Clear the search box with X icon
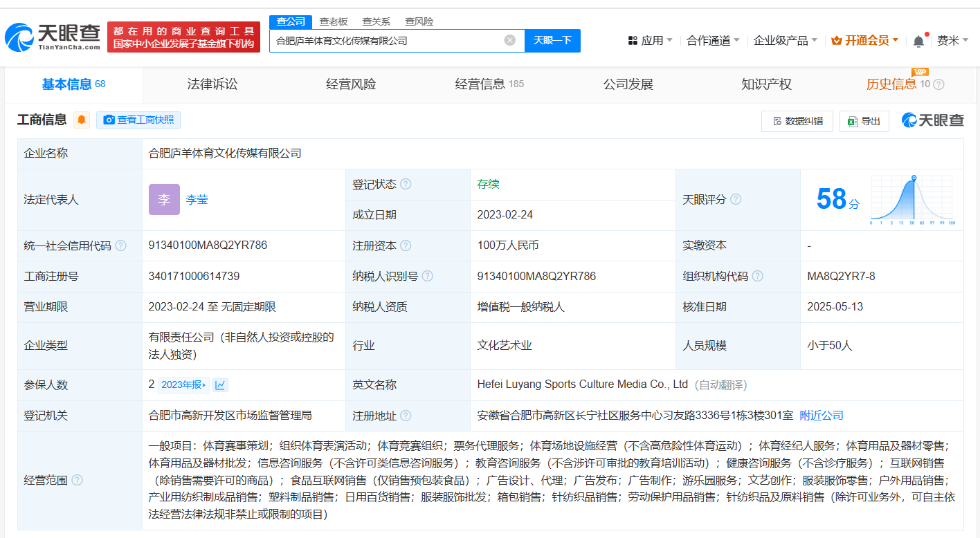980x538 pixels. [x=510, y=40]
